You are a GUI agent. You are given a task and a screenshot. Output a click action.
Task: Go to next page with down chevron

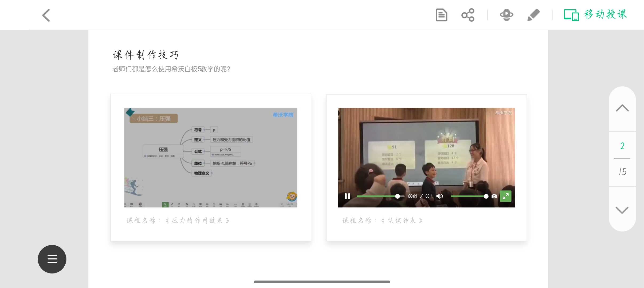[x=622, y=210]
